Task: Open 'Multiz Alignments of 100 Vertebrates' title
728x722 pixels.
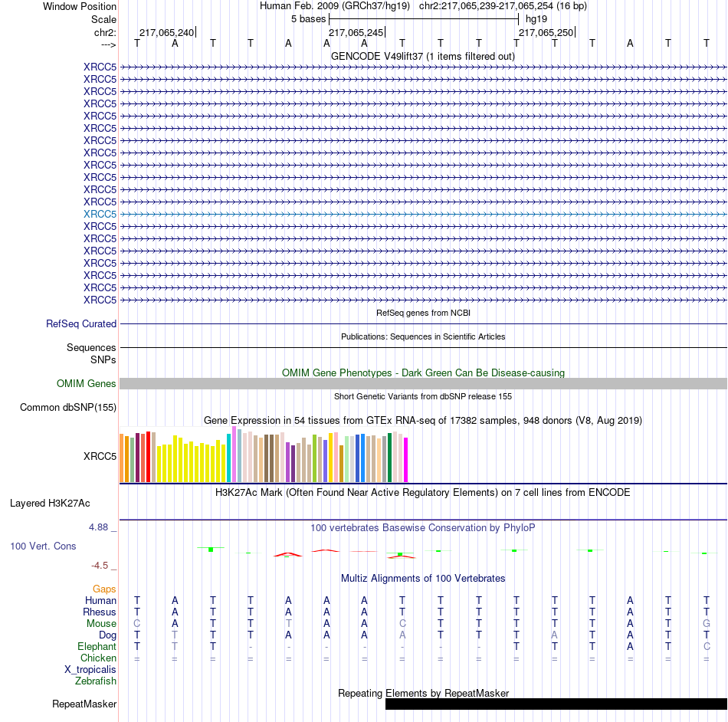Action: [423, 579]
